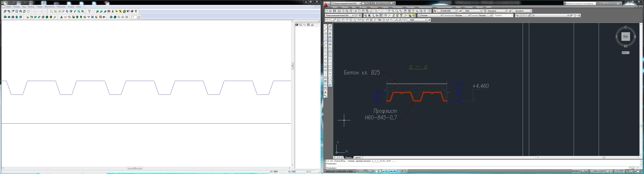Click the LIRA horizontal scrollbar thumb

(135, 168)
